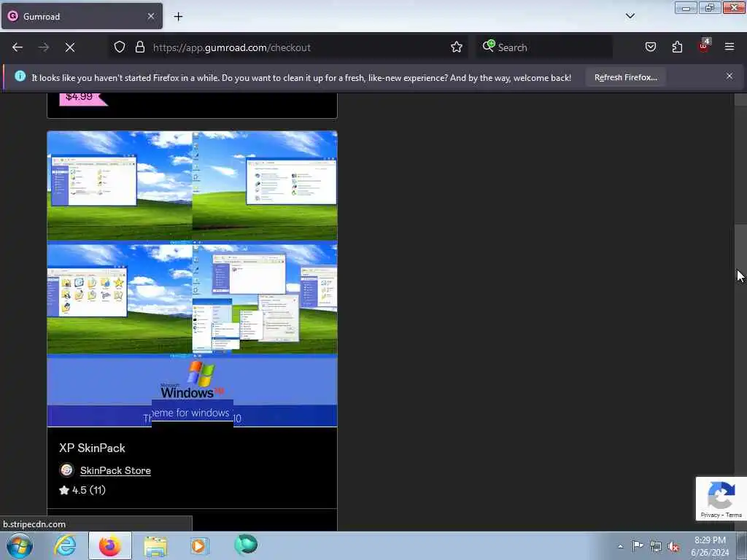Image resolution: width=747 pixels, height=560 pixels.
Task: Open tracking protection shield info
Action: 120,47
